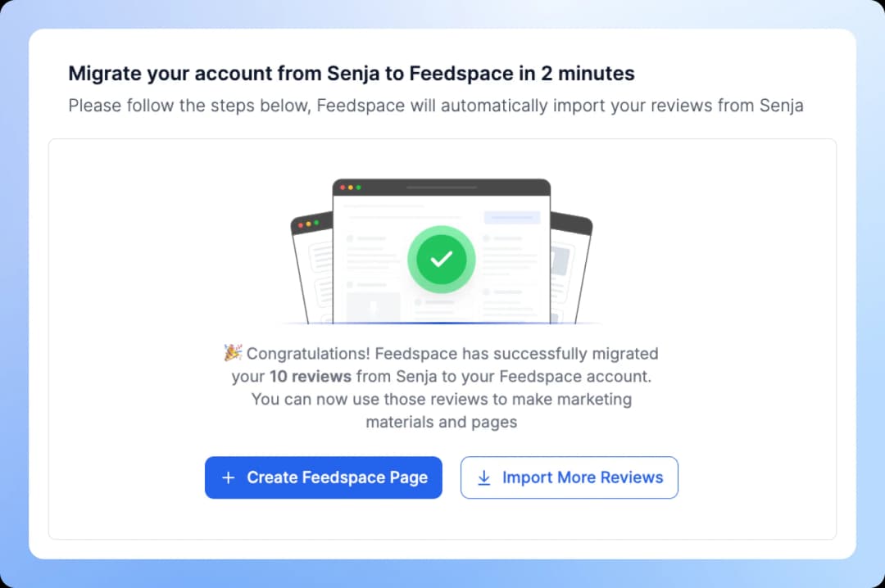Click the green dot on the left browser mockup
885x588 pixels.
click(x=316, y=224)
